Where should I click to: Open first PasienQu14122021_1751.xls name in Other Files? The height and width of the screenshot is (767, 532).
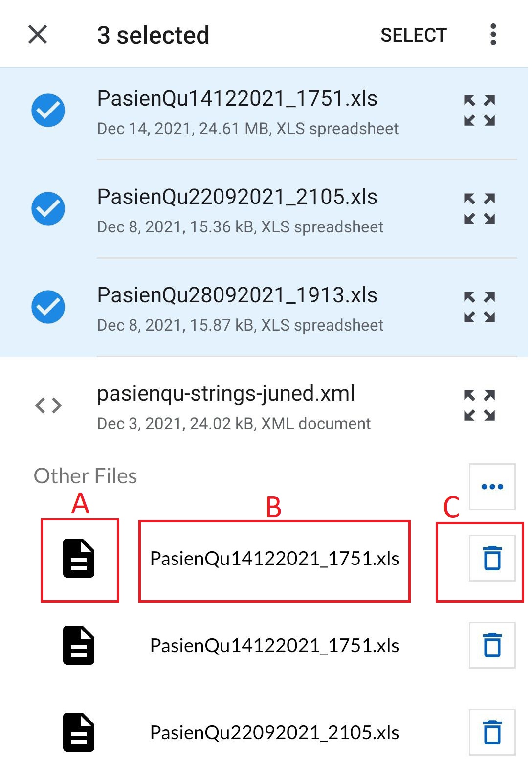click(x=274, y=559)
